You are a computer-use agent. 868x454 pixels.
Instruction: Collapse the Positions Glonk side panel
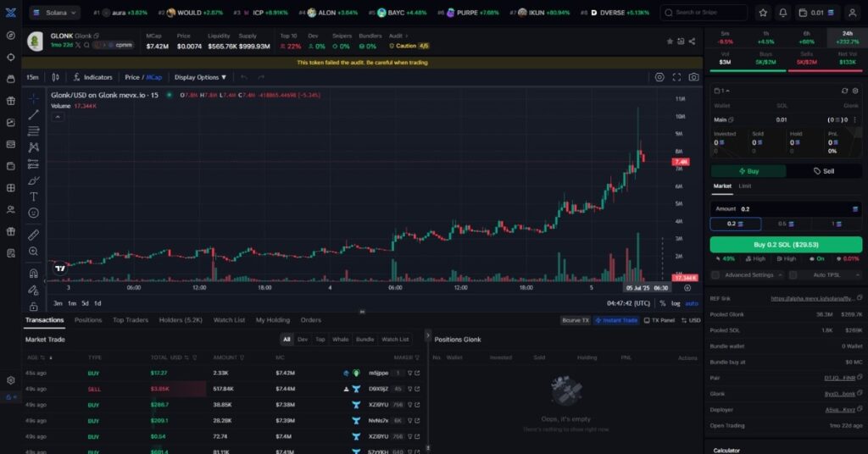click(x=427, y=335)
